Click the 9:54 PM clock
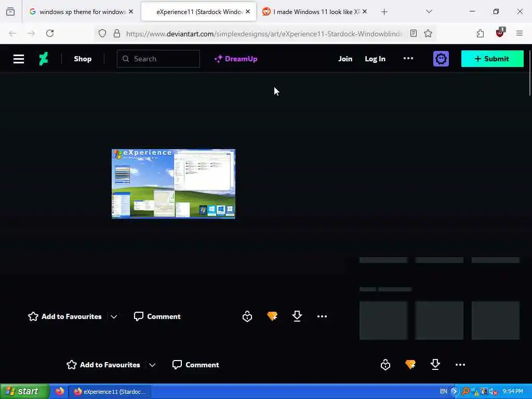Screen dimensions: 532x399 [x=513, y=392]
